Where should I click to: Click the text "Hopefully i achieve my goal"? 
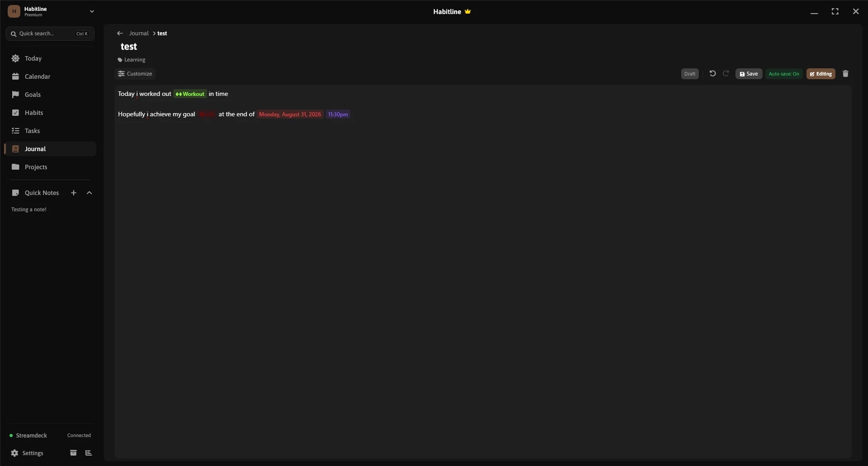157,114
